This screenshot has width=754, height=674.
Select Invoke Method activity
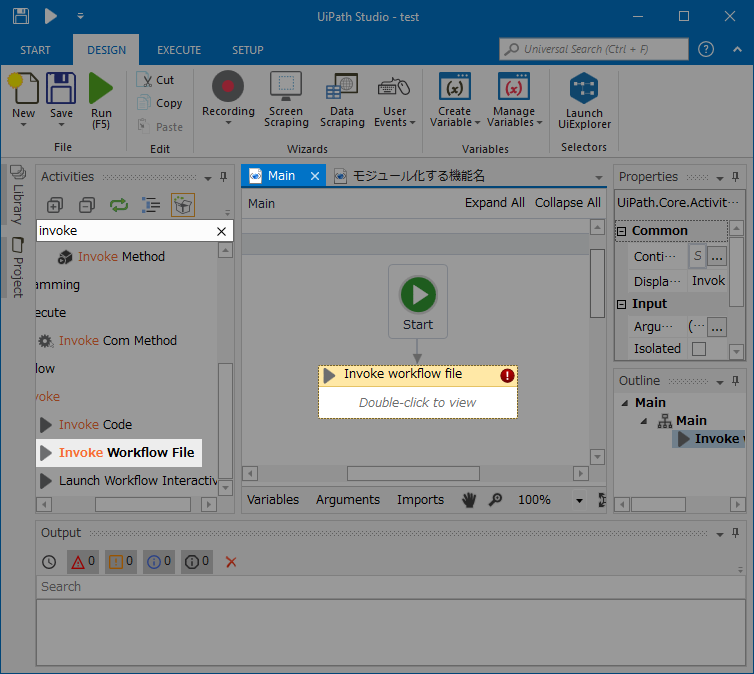coord(112,257)
